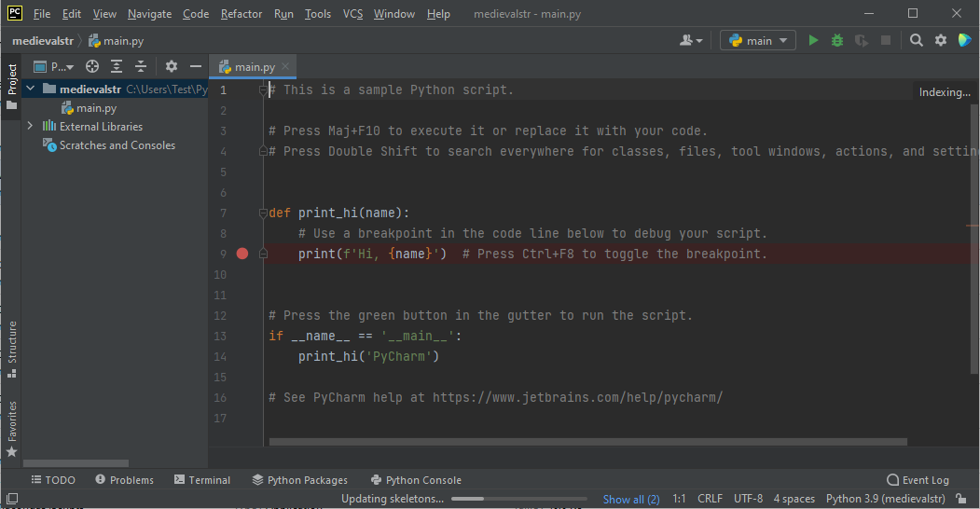Open the Edit menu
The width and height of the screenshot is (980, 509).
coord(71,14)
